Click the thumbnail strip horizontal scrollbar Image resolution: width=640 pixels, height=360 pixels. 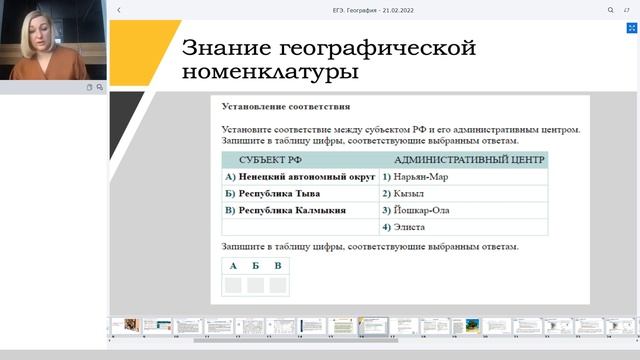296,340
